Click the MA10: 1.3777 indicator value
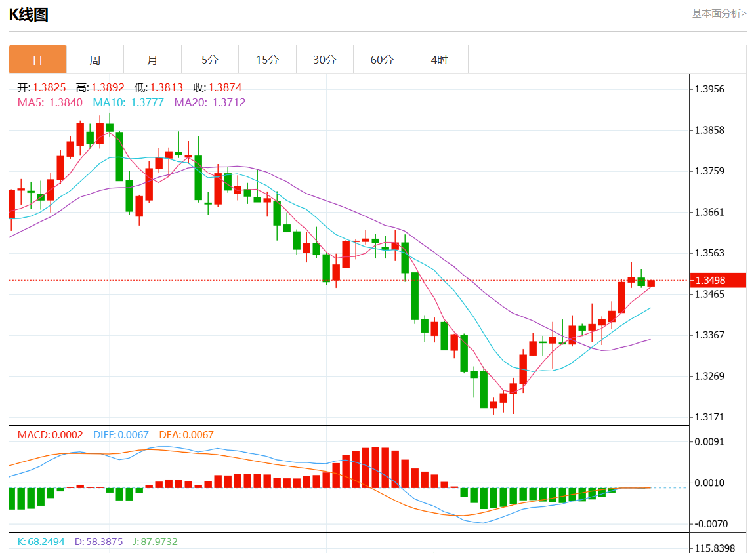The image size is (756, 553). click(128, 102)
